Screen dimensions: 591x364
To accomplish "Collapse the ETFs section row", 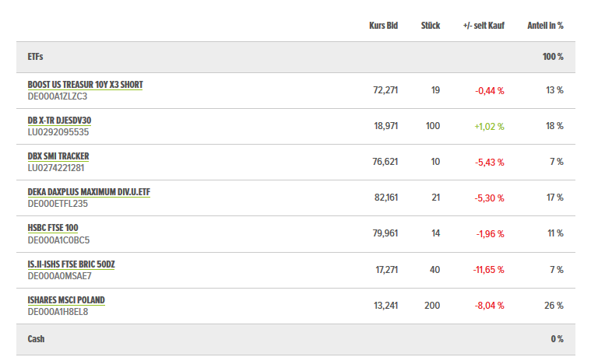I will (x=35, y=57).
